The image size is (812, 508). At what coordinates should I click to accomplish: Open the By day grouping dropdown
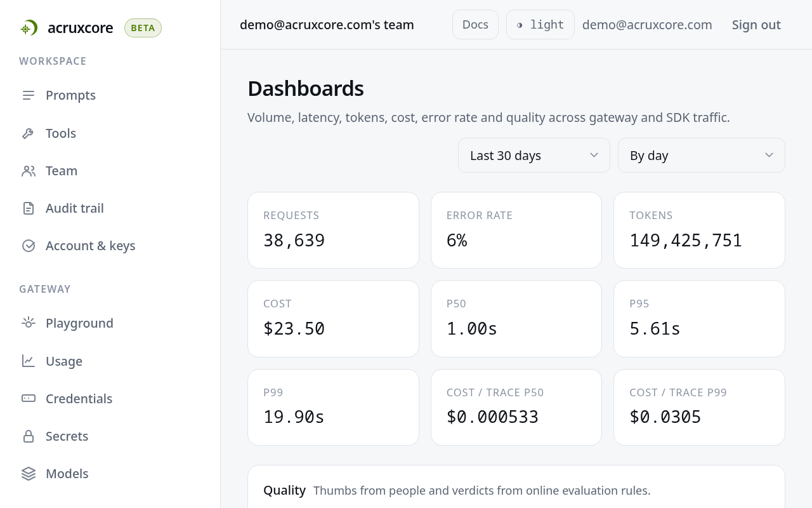(x=702, y=156)
